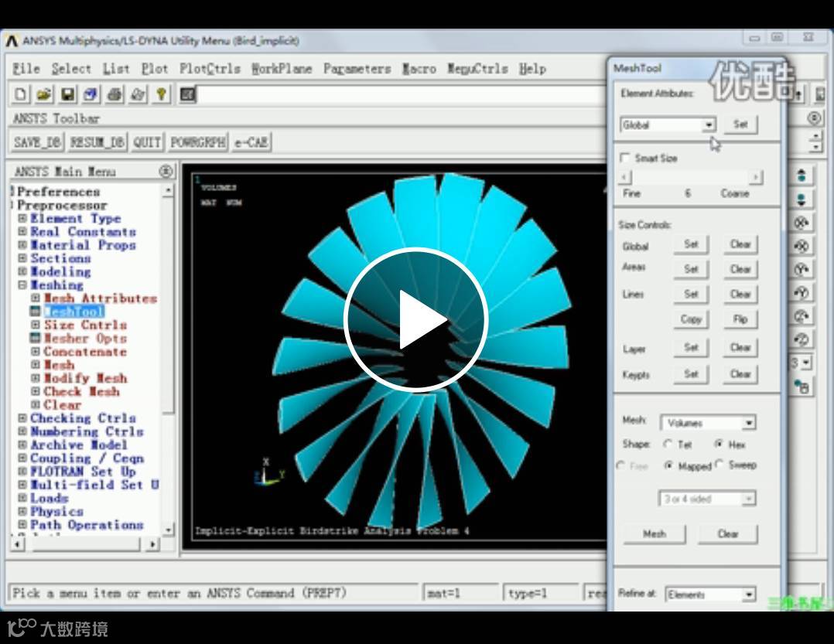Viewport: 834px width, 644px height.
Task: Expand the Size Cntrls tree node
Action: 35,325
